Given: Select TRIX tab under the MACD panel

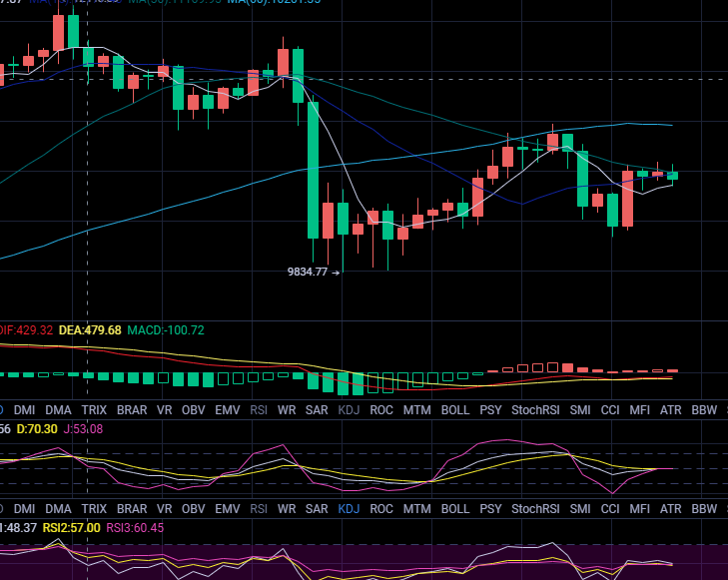Looking at the screenshot, I should 94,409.
